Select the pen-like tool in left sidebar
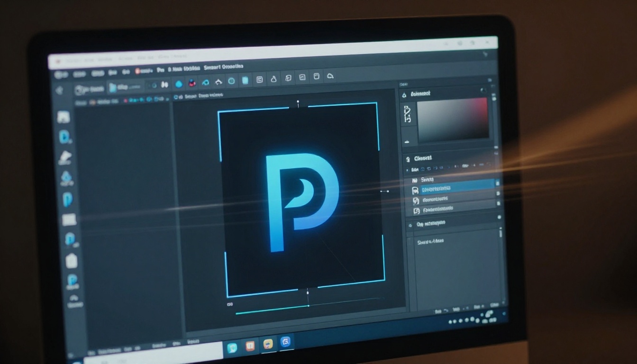The height and width of the screenshot is (364, 637). pyautogui.click(x=65, y=157)
